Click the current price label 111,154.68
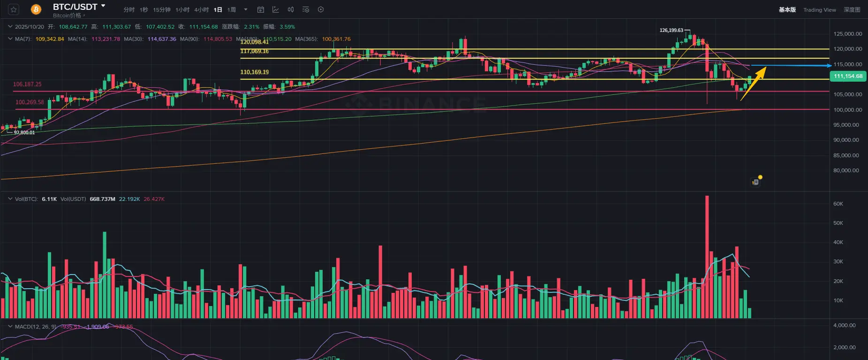Screen dimensions: 868x360 tap(848, 76)
